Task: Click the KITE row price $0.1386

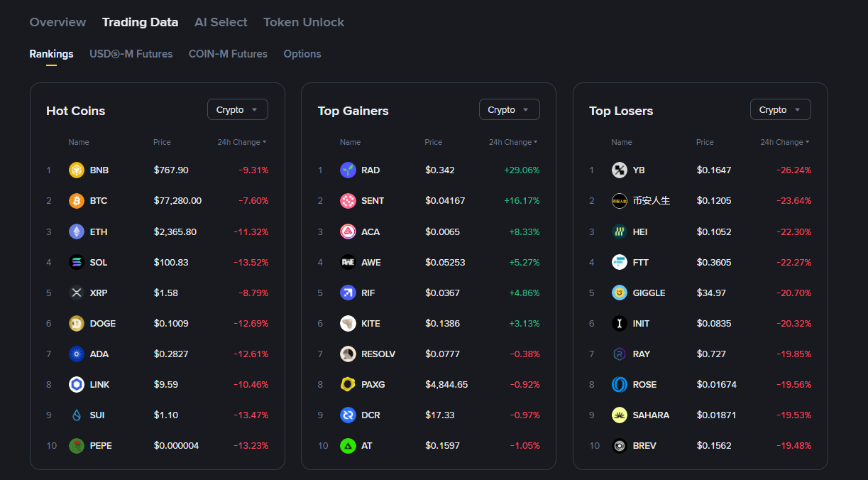Action: [x=442, y=323]
